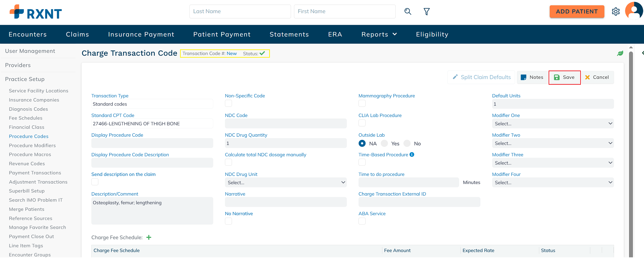Click the Time-Based Procedure info icon
The width and height of the screenshot is (644, 258).
pyautogui.click(x=412, y=155)
